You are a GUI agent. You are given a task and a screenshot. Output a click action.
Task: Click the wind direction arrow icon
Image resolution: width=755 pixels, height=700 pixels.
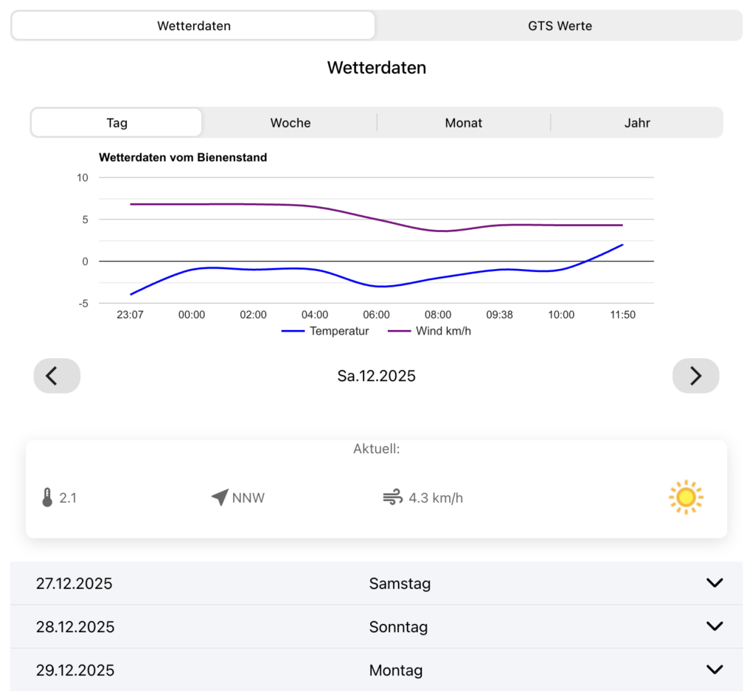tap(220, 498)
